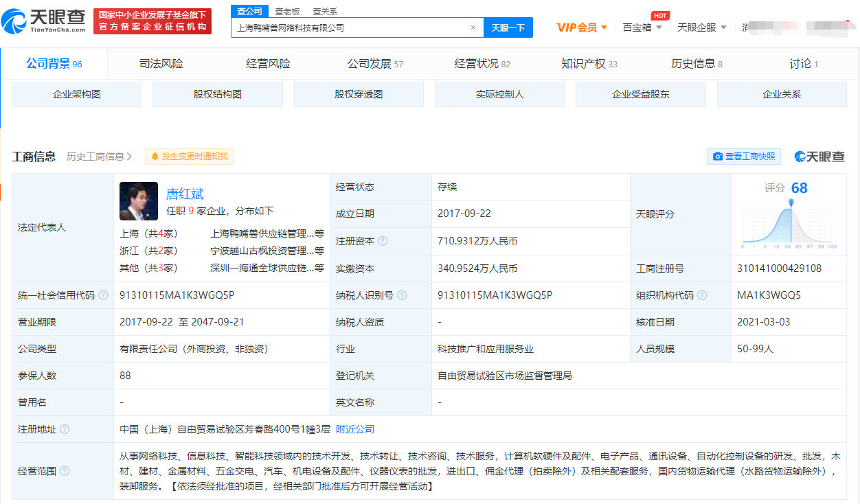Open the VIP会员 dropdown menu

click(x=582, y=27)
